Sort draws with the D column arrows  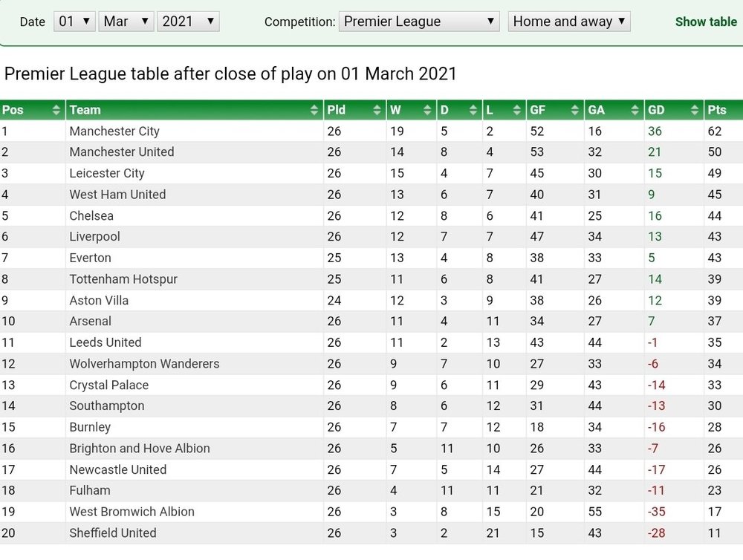[473, 110]
